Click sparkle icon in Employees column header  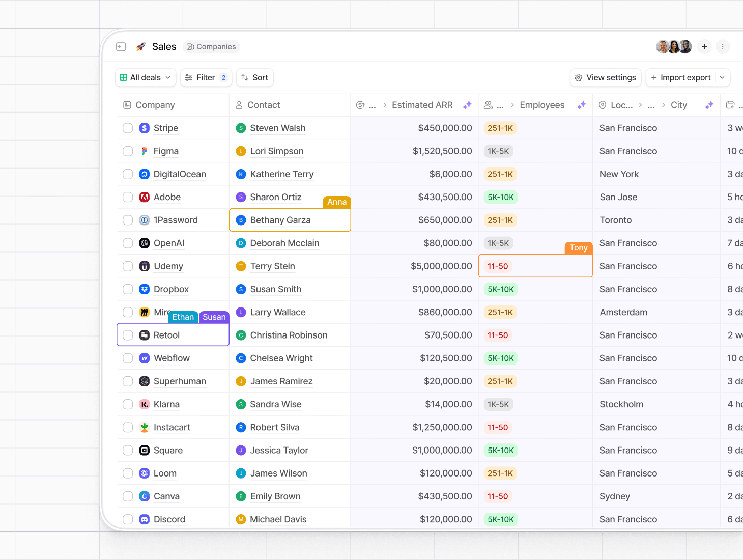click(581, 105)
